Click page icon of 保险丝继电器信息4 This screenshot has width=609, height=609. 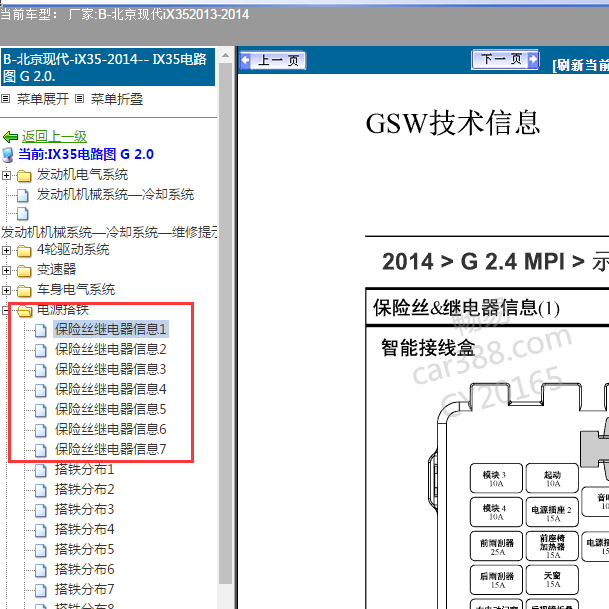[x=40, y=390]
